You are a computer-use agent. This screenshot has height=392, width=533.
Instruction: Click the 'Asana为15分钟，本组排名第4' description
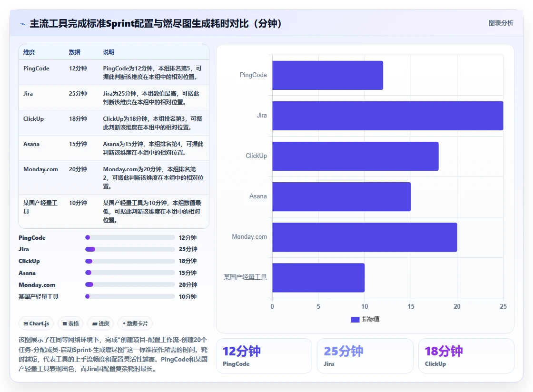coord(153,148)
